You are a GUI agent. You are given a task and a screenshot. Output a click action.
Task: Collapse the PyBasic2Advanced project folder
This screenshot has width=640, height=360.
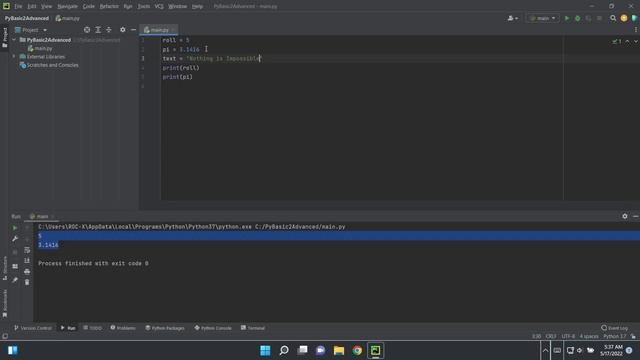click(14, 40)
